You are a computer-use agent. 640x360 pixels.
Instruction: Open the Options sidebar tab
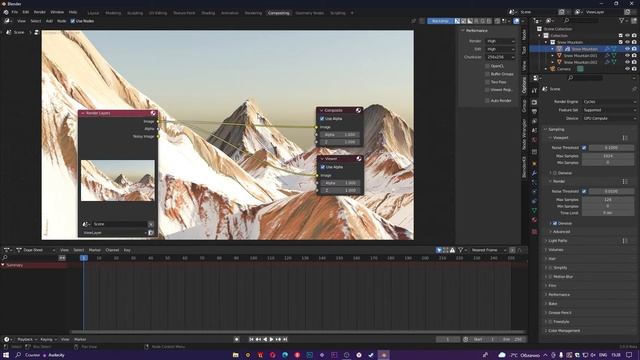coord(524,85)
